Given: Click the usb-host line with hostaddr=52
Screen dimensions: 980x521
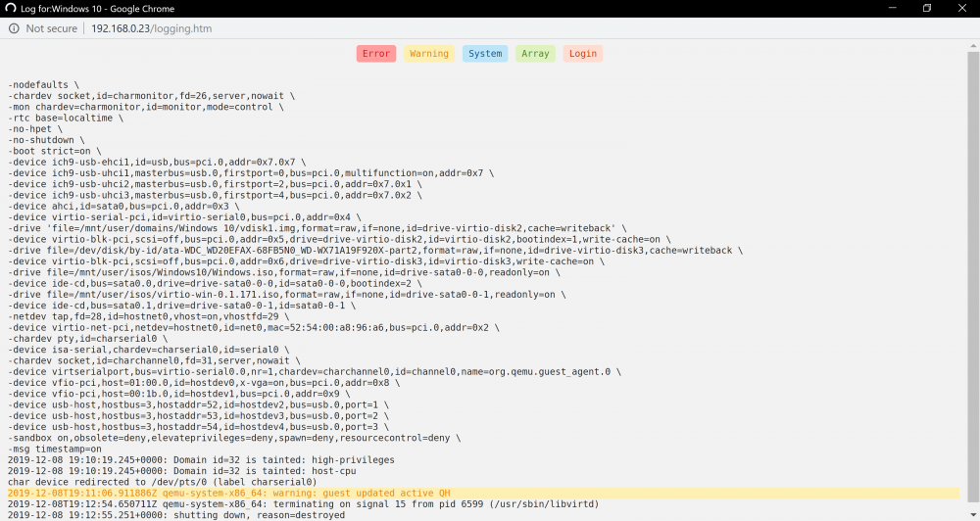Looking at the screenshot, I should pyautogui.click(x=198, y=404).
